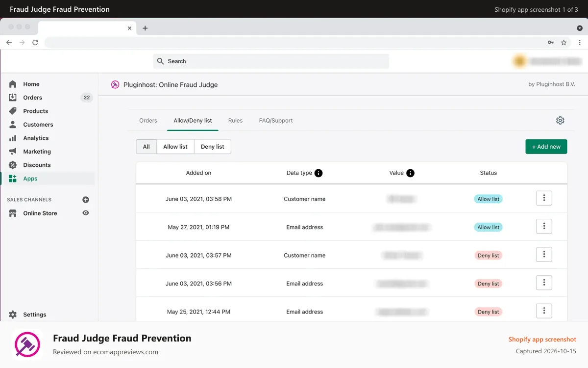Click the Status column header

point(489,173)
